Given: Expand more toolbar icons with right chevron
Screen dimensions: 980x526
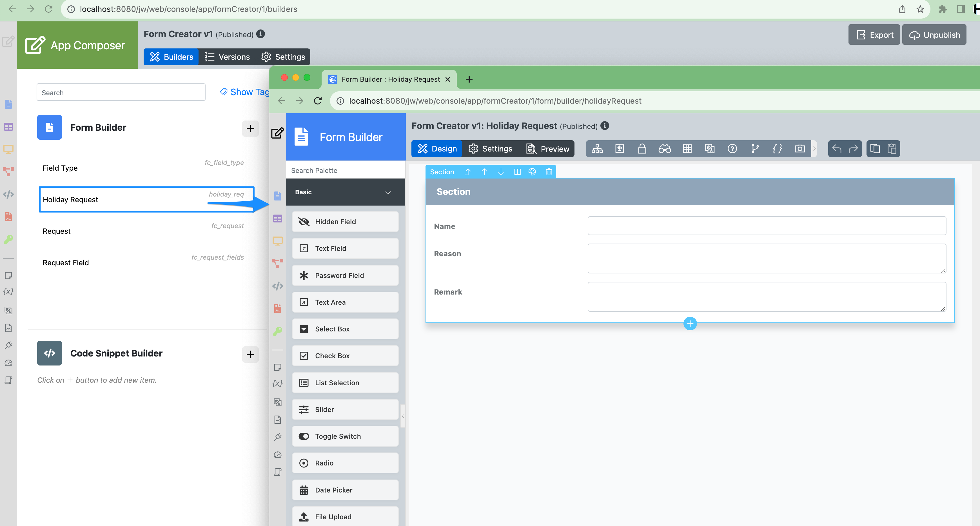Looking at the screenshot, I should [x=814, y=149].
